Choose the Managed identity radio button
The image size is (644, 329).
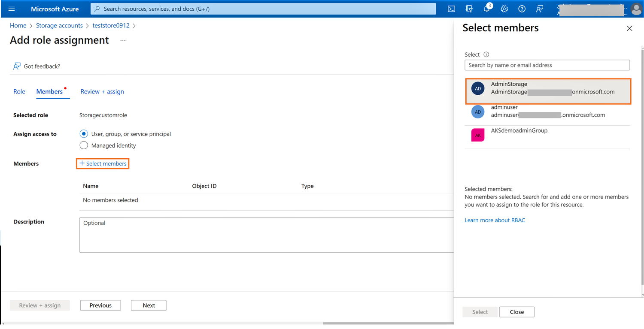point(84,145)
